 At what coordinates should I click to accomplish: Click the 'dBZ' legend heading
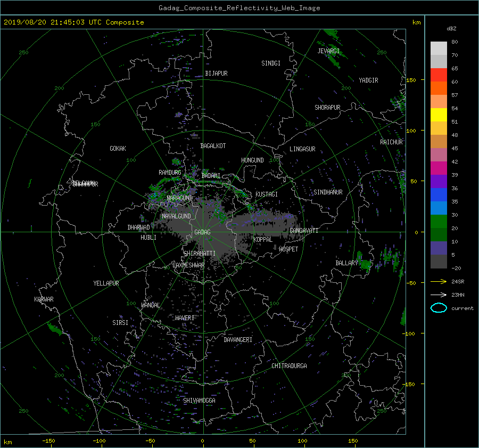pos(451,29)
